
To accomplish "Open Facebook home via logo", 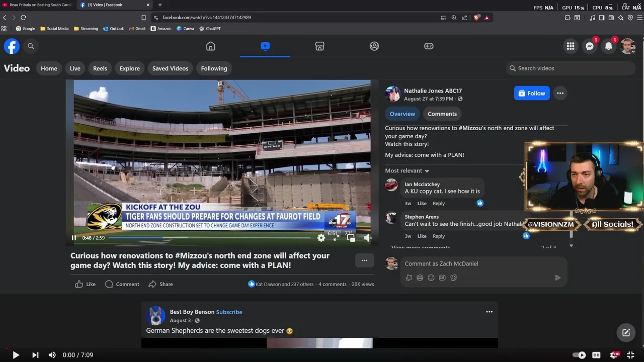I will pyautogui.click(x=12, y=46).
